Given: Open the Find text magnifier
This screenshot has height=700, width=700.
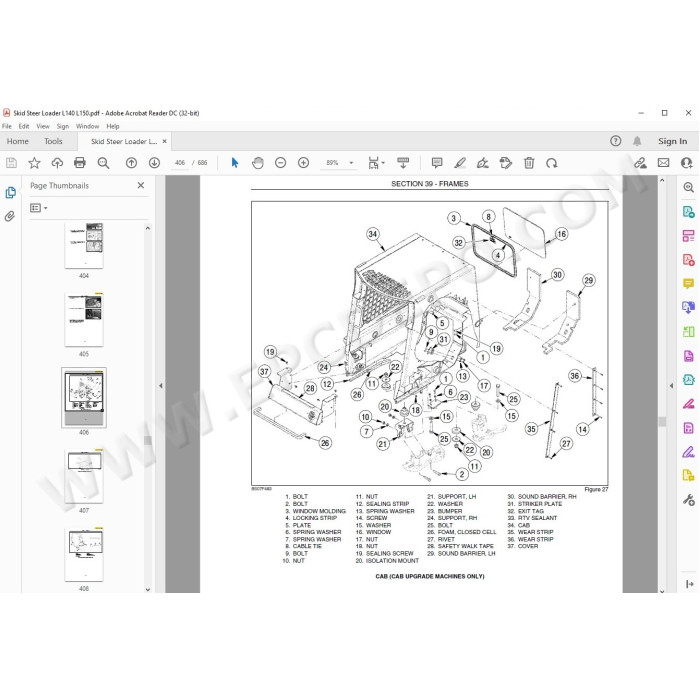Looking at the screenshot, I should click(103, 163).
